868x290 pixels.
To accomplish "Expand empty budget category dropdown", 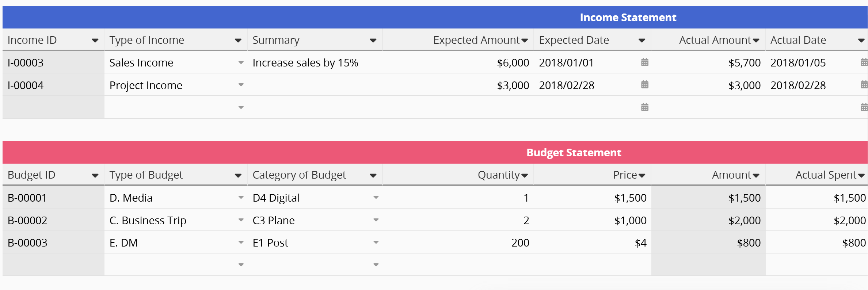I will click(x=376, y=265).
